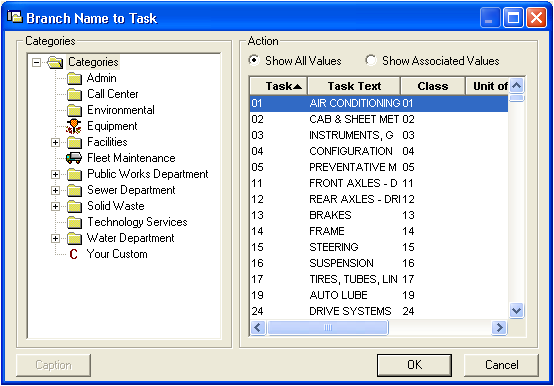Click the Solid Waste folder icon

point(75,206)
